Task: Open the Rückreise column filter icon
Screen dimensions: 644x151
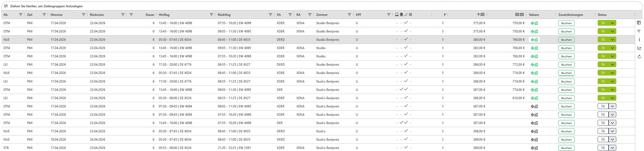Action: [x=123, y=15]
